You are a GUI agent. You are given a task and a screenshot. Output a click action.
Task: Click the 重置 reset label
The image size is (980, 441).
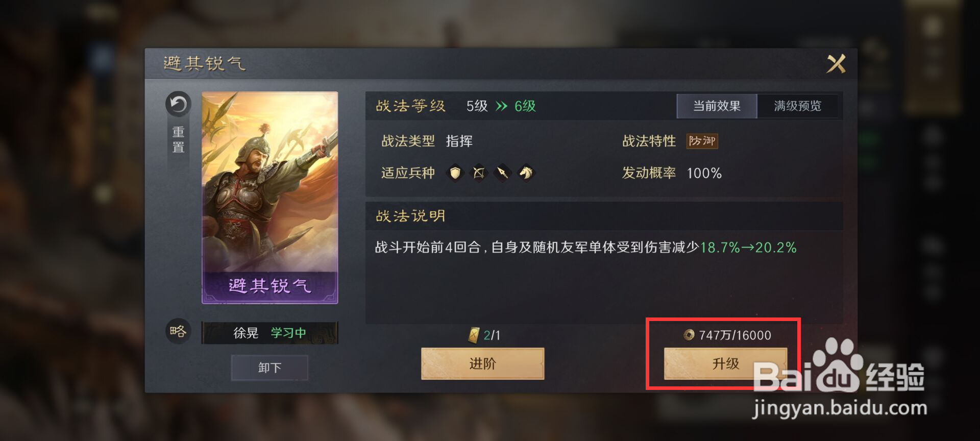(x=178, y=140)
